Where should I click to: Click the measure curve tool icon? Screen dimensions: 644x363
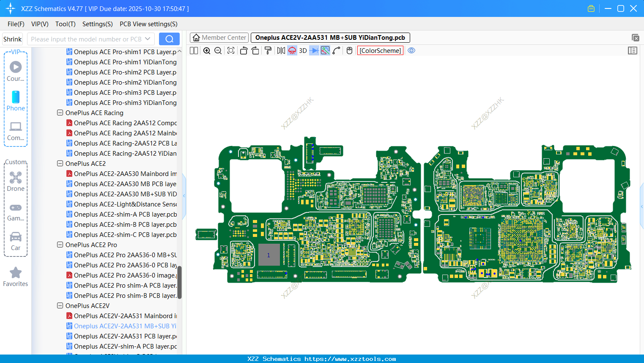[x=336, y=50]
